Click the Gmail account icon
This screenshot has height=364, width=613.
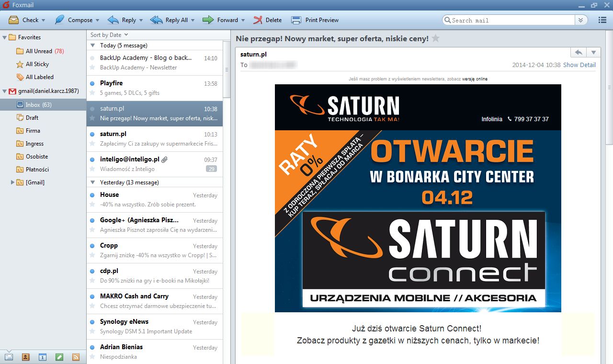click(12, 91)
